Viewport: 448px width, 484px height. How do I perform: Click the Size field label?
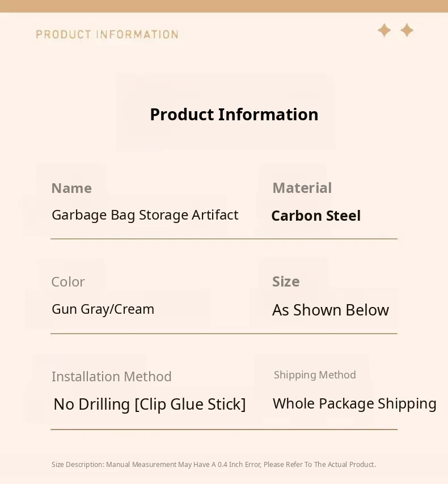coord(286,282)
